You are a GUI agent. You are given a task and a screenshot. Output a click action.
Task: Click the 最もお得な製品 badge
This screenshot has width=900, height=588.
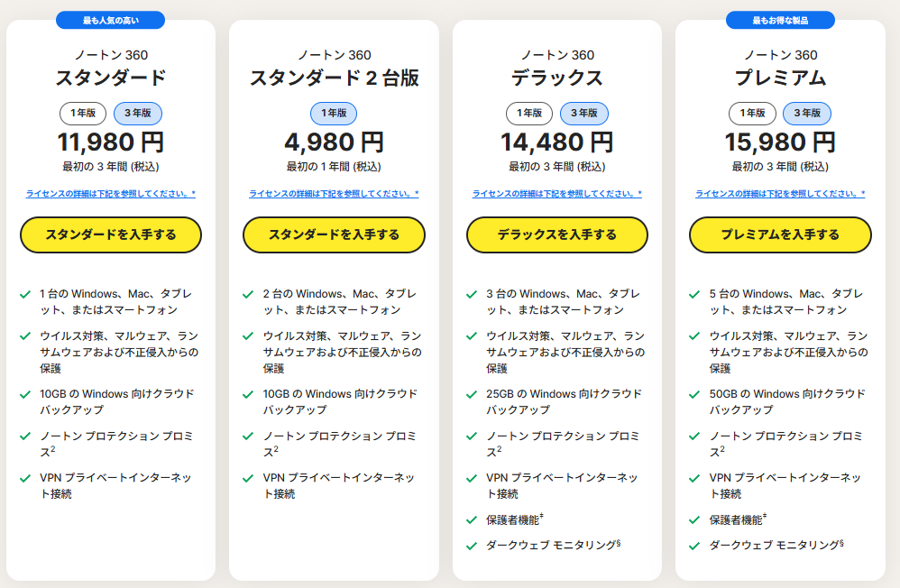780,20
